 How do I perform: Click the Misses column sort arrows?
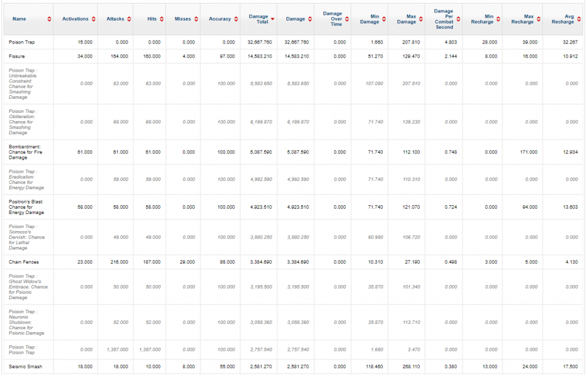(195, 19)
